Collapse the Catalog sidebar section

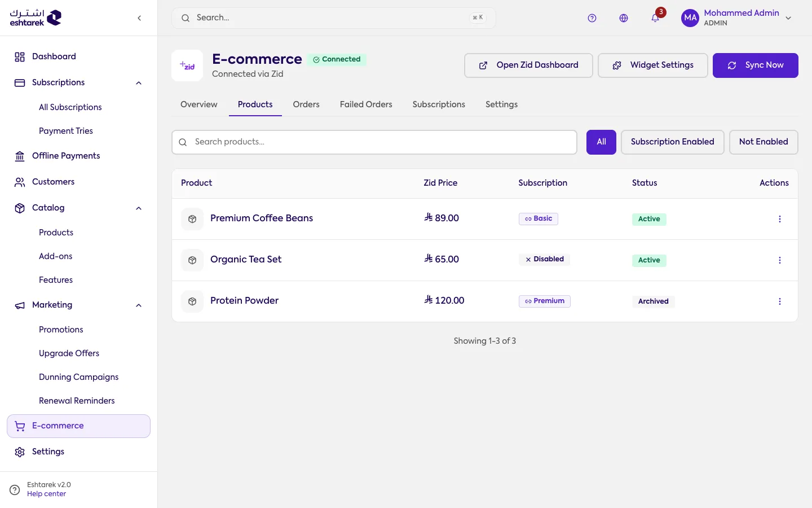click(x=139, y=208)
